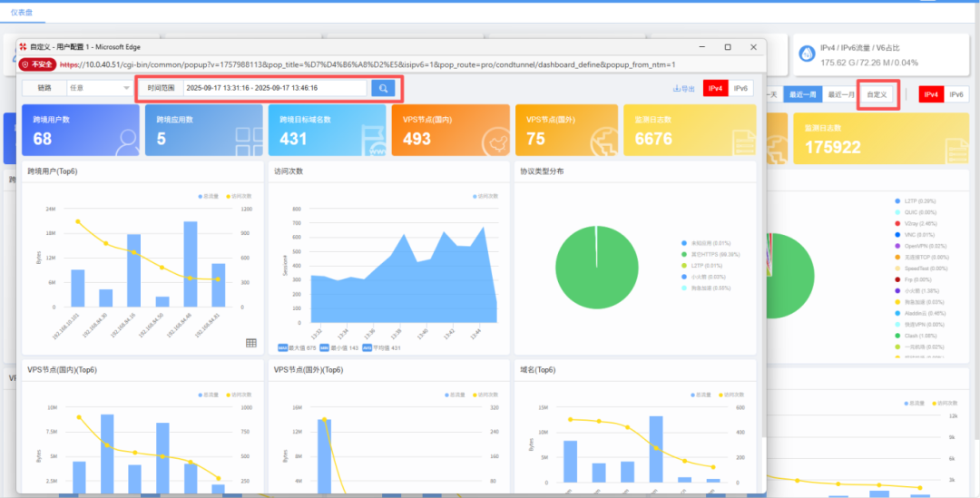Select the 最近一月 time range button
Screen dimensions: 980x498
(x=840, y=94)
